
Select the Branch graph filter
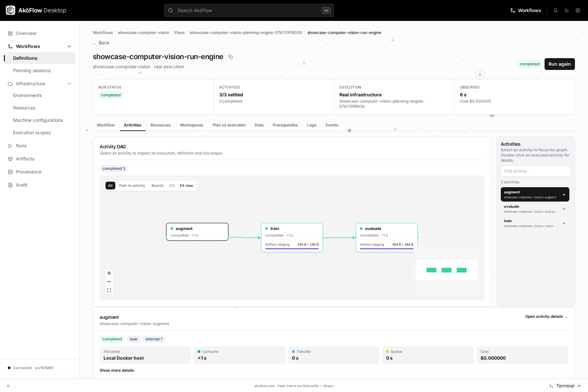click(x=157, y=186)
